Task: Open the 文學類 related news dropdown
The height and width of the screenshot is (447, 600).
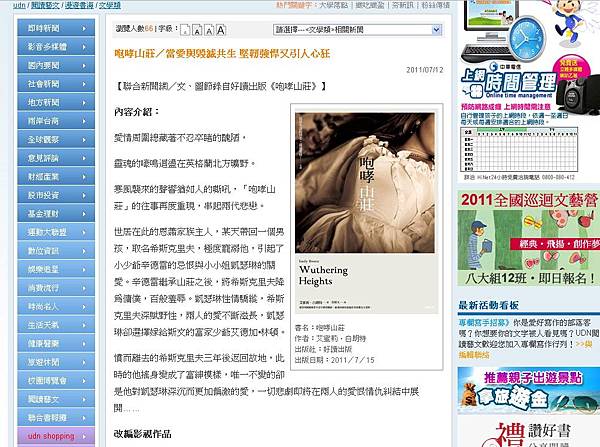Action: coord(357,30)
